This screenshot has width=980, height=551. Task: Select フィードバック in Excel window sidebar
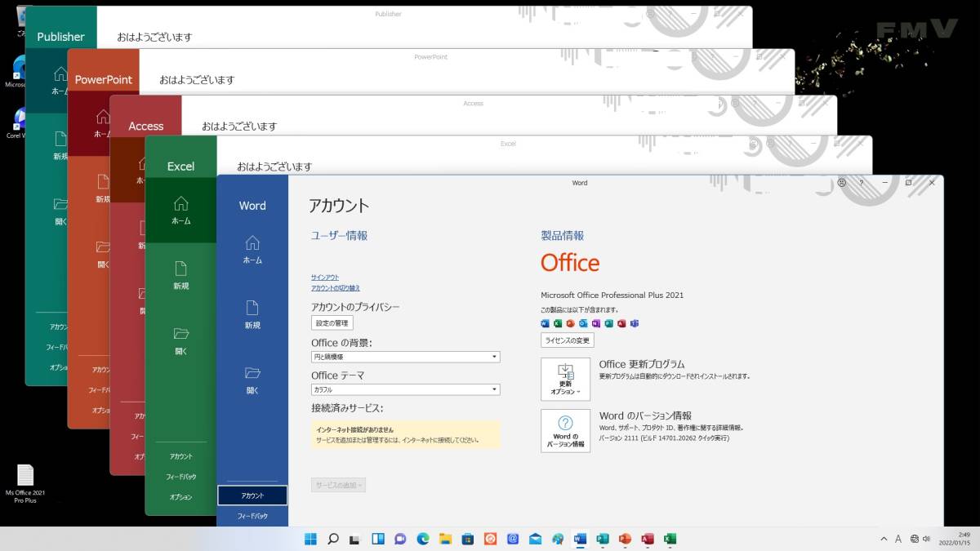(181, 477)
